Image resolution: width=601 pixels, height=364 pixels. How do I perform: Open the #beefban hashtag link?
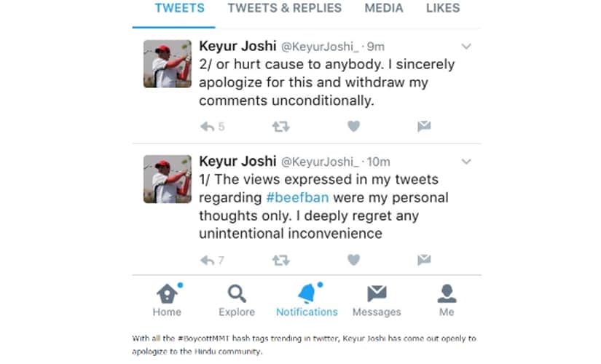(297, 198)
